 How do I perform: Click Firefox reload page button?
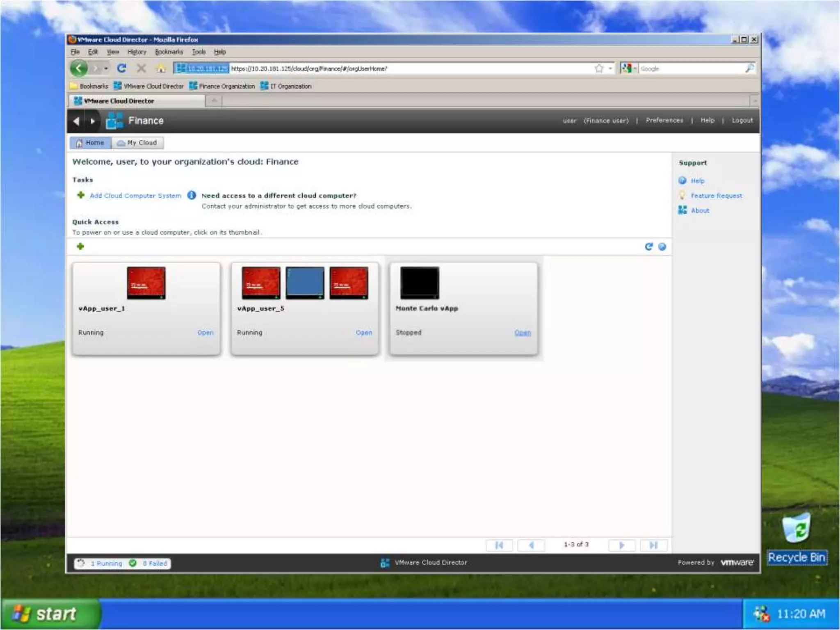point(121,68)
